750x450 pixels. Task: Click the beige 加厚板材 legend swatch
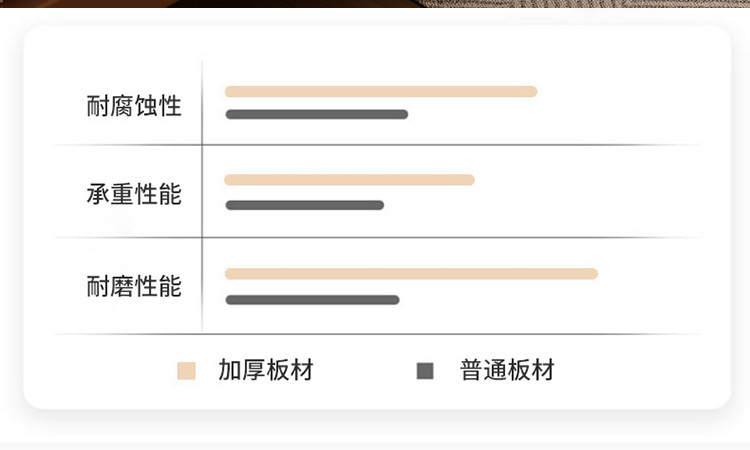click(186, 371)
